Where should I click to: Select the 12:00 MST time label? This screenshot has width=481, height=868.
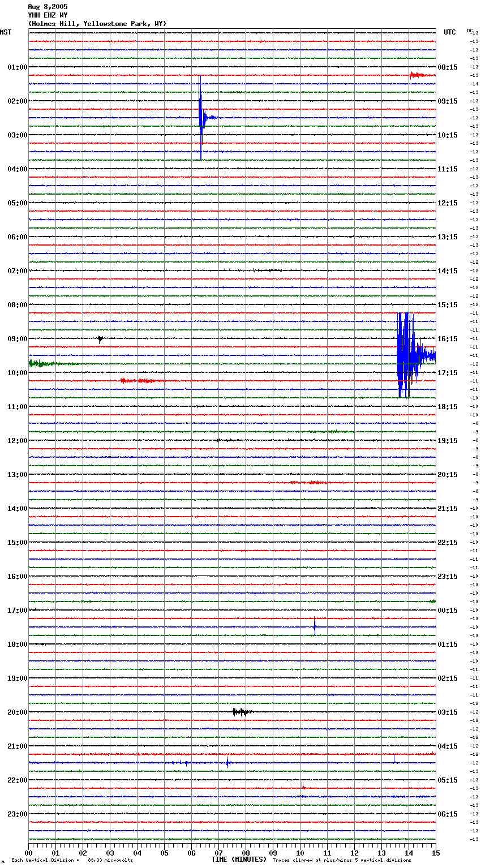(x=18, y=441)
